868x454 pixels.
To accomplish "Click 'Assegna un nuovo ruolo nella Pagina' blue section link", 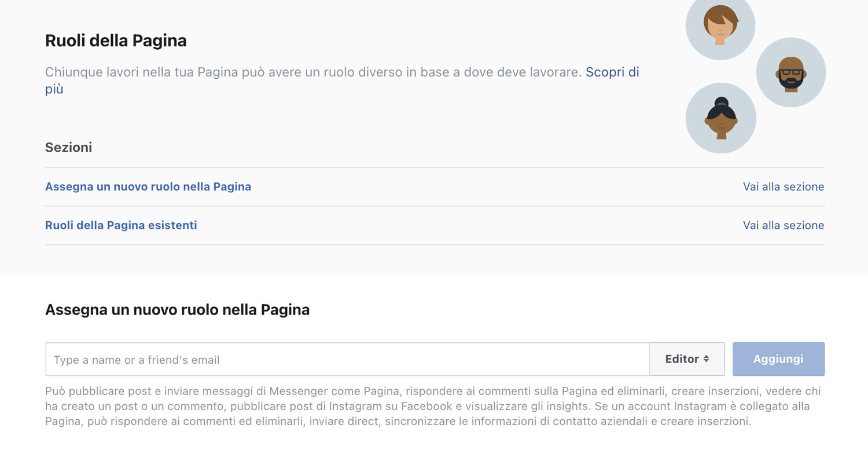I will 148,186.
